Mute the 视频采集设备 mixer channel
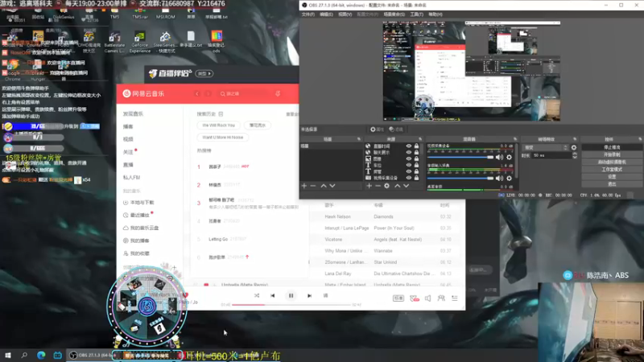644x362 pixels. point(499,157)
